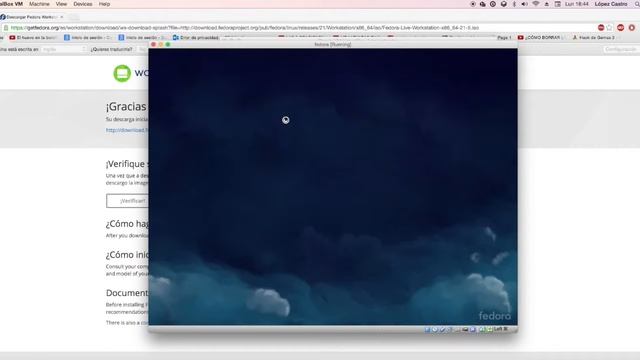Image resolution: width=640 pixels, height=360 pixels.
Task: Click the volume speaker icon in menu bar
Action: pos(524,4)
